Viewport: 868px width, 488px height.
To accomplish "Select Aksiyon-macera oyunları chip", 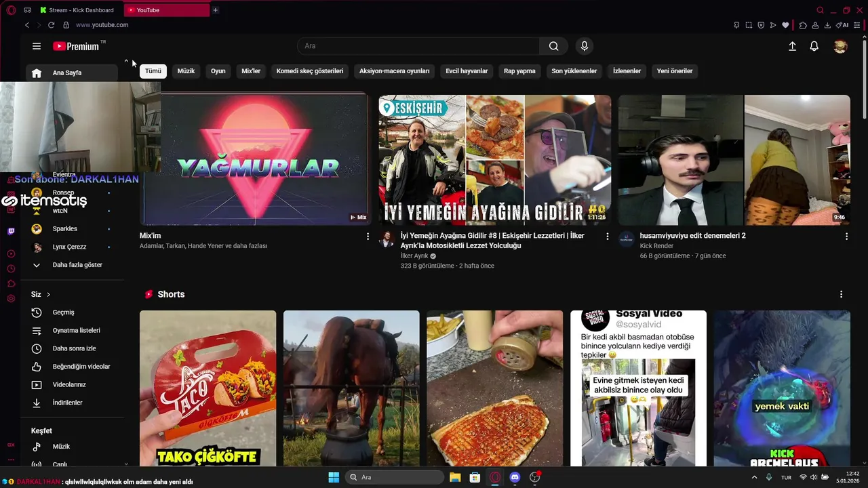I will (395, 71).
